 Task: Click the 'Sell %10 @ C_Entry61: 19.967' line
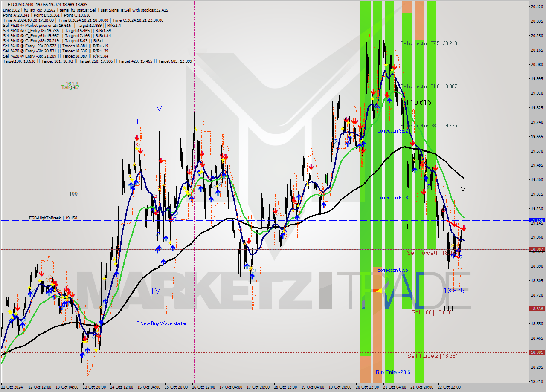coord(57,36)
